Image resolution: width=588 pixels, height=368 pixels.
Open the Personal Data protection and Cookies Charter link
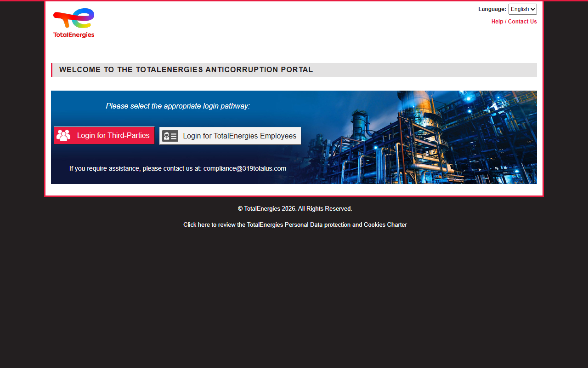point(295,225)
